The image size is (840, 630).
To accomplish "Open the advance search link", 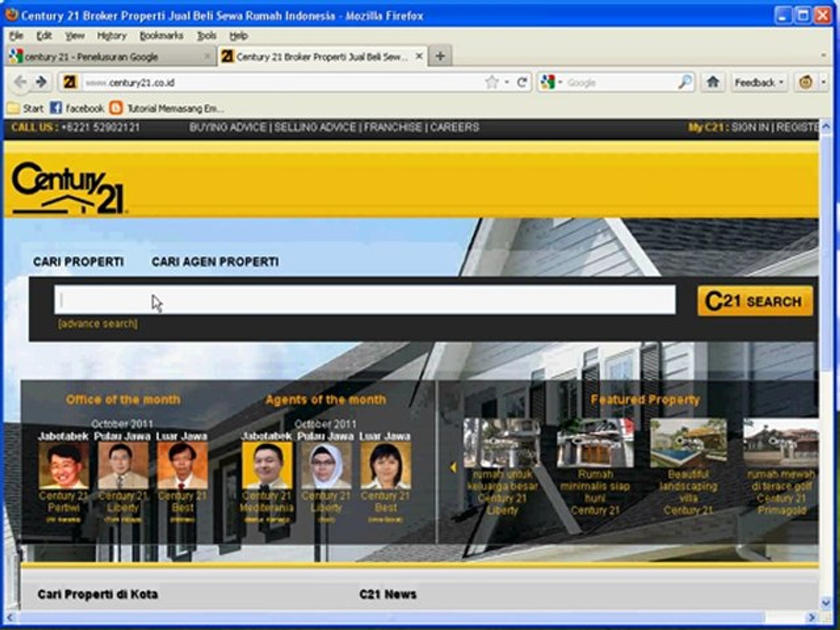I will [97, 323].
